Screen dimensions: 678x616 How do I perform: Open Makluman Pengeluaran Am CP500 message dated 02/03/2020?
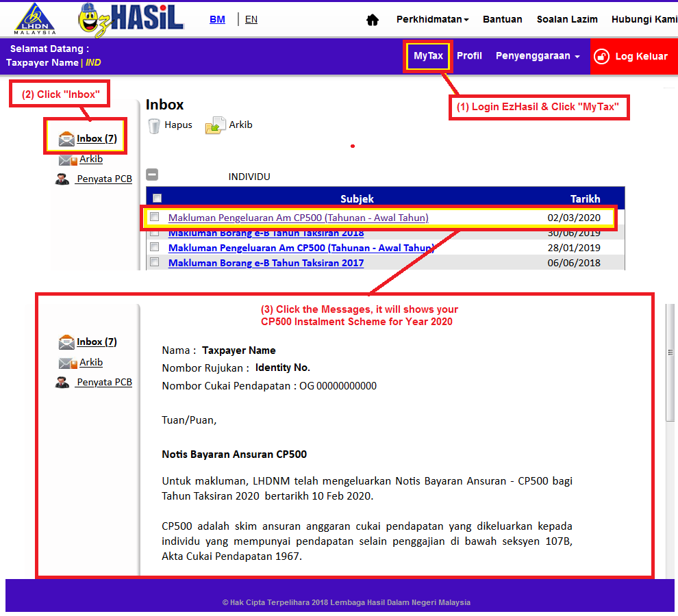pyautogui.click(x=299, y=218)
